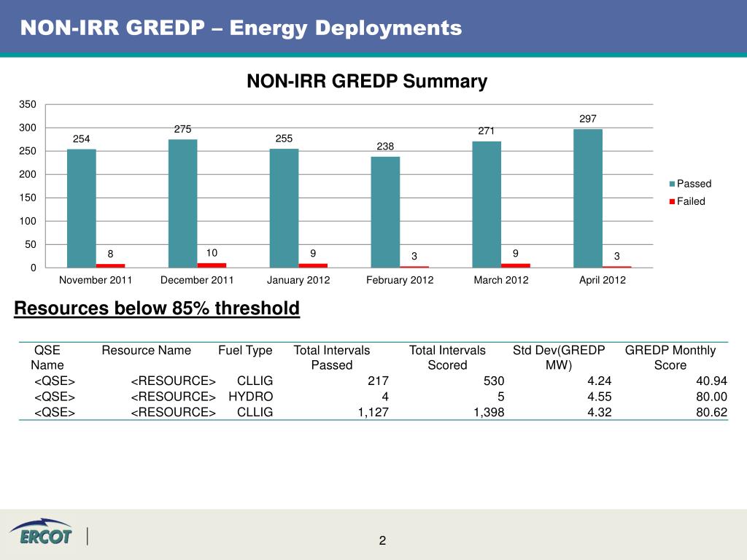Click the intervals passed value '217'
This screenshot has height=560, width=747.
379,381
